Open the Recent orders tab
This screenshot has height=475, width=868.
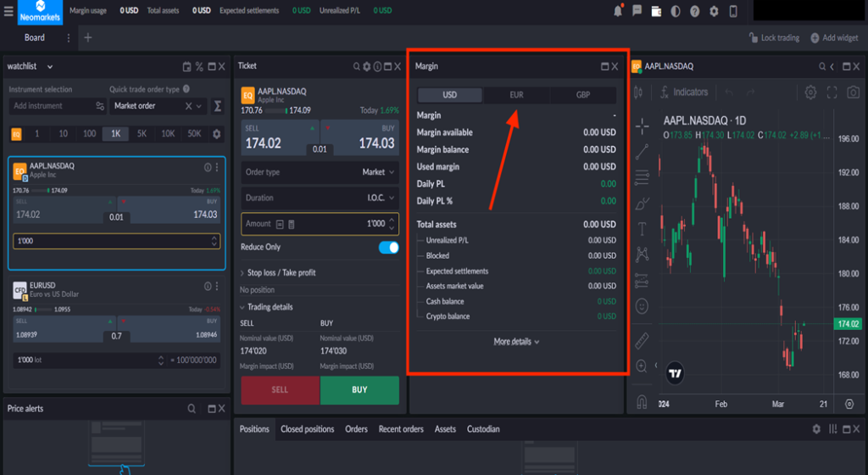(401, 429)
